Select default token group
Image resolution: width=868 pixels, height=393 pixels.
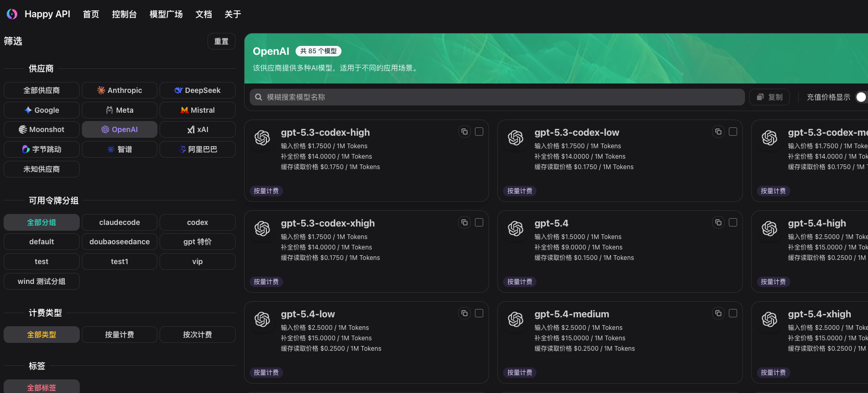[42, 242]
